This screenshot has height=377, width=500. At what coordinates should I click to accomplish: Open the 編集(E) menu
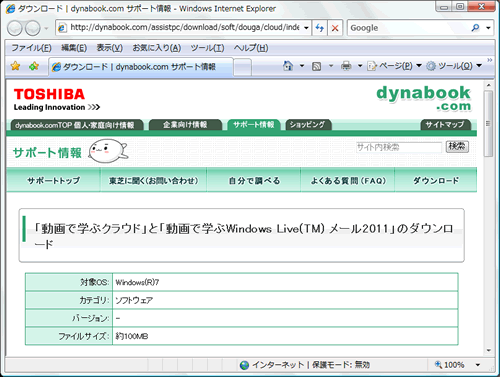tap(74, 48)
